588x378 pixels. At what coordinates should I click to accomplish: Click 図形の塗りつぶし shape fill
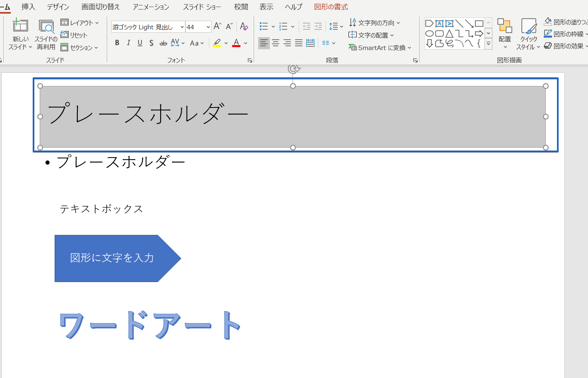[x=565, y=22]
